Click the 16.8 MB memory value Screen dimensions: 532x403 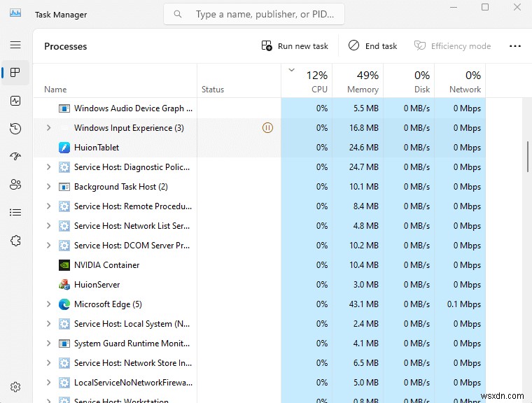(364, 128)
